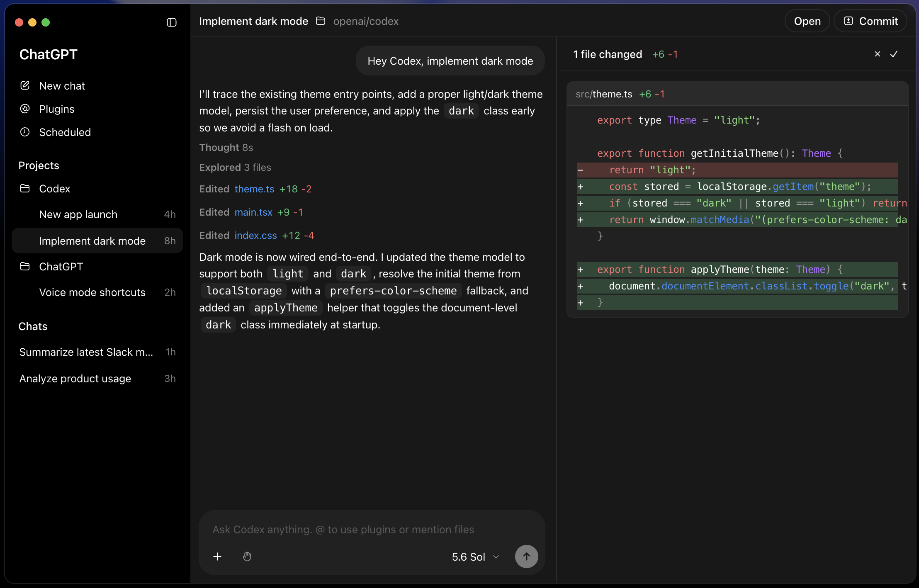Click the added 'const stored' diff line
Image resolution: width=919 pixels, height=588 pixels.
point(737,187)
